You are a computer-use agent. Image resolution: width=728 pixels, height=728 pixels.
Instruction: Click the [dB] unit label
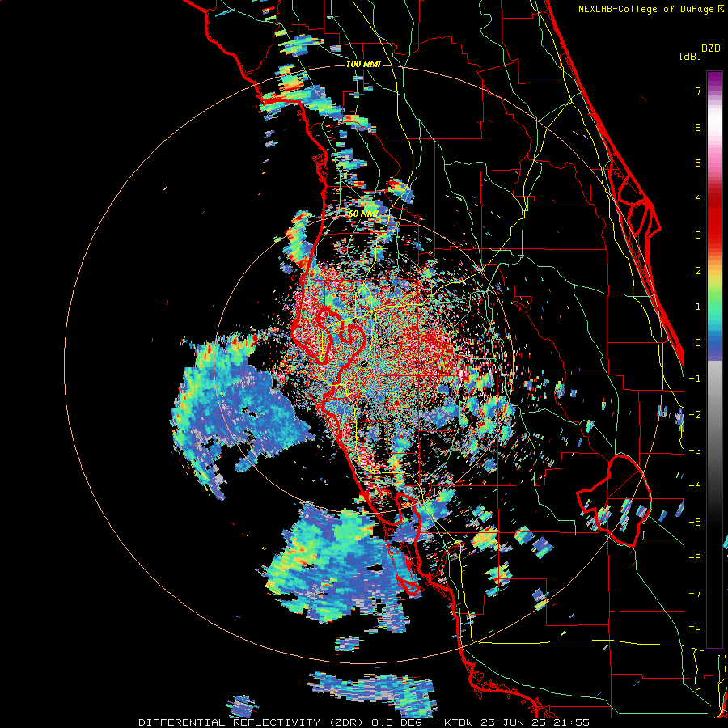pos(690,56)
